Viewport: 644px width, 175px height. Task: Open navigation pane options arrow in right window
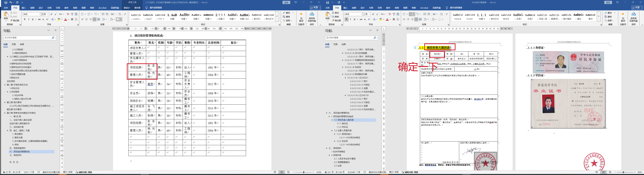click(371, 30)
